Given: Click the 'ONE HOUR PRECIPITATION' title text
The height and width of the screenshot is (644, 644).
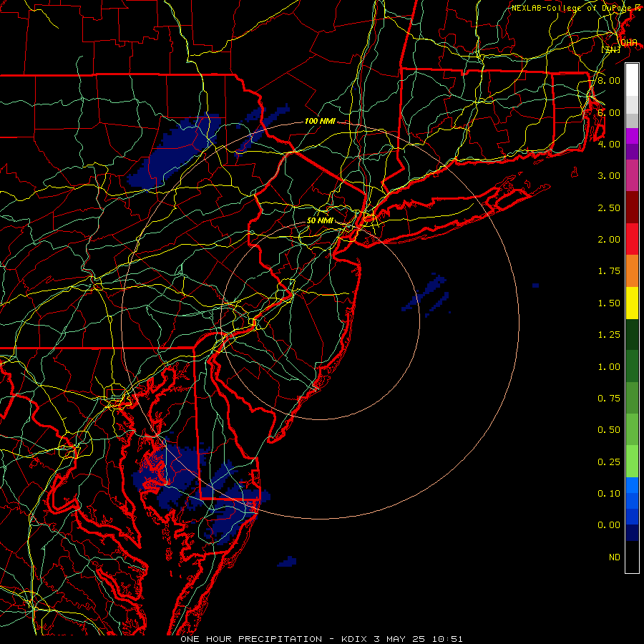Looking at the screenshot, I should click(251, 639).
